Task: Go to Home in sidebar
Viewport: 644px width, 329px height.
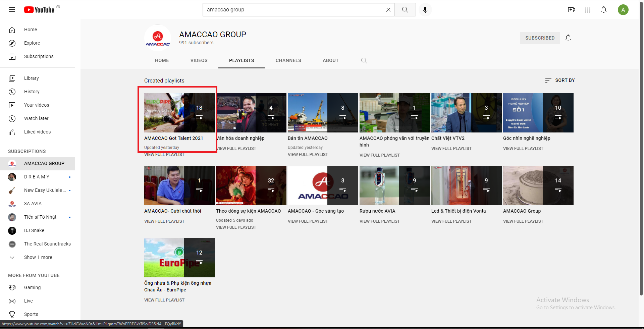Action: tap(38, 30)
